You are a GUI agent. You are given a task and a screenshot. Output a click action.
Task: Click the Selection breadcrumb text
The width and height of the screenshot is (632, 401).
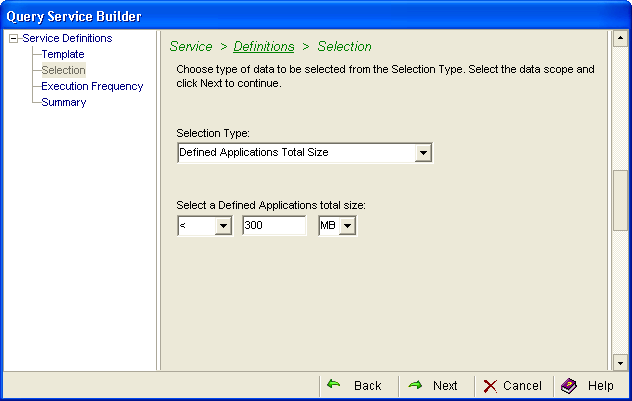[344, 46]
